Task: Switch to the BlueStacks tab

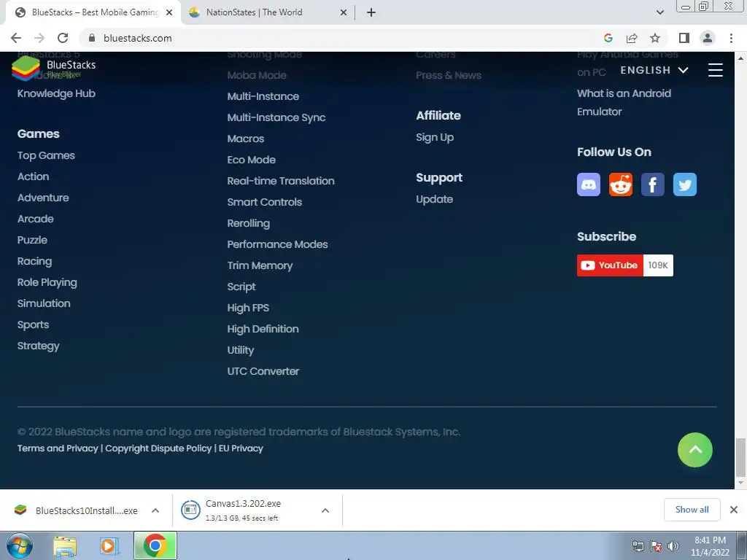Action: 93,12
